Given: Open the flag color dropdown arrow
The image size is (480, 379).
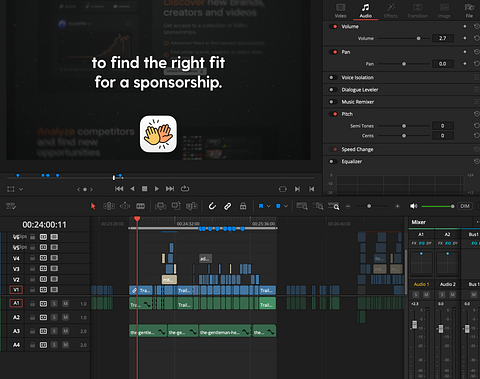Looking at the screenshot, I should click(x=269, y=206).
